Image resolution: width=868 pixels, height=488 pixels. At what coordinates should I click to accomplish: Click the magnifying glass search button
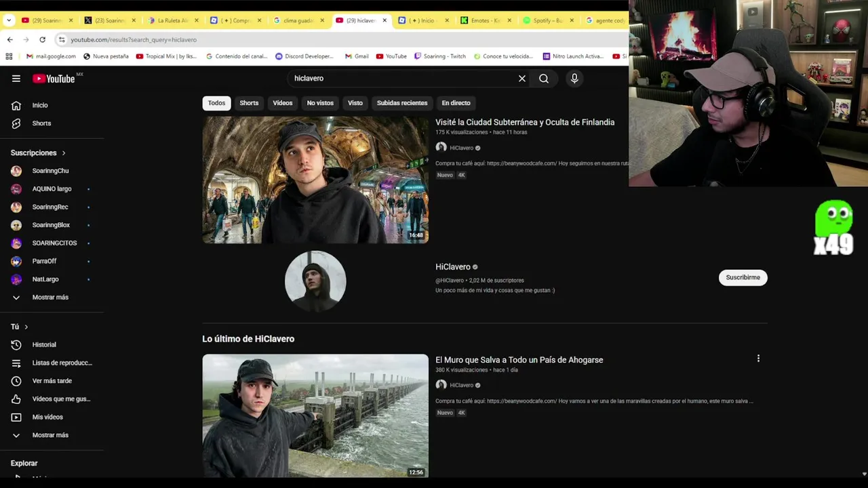544,79
